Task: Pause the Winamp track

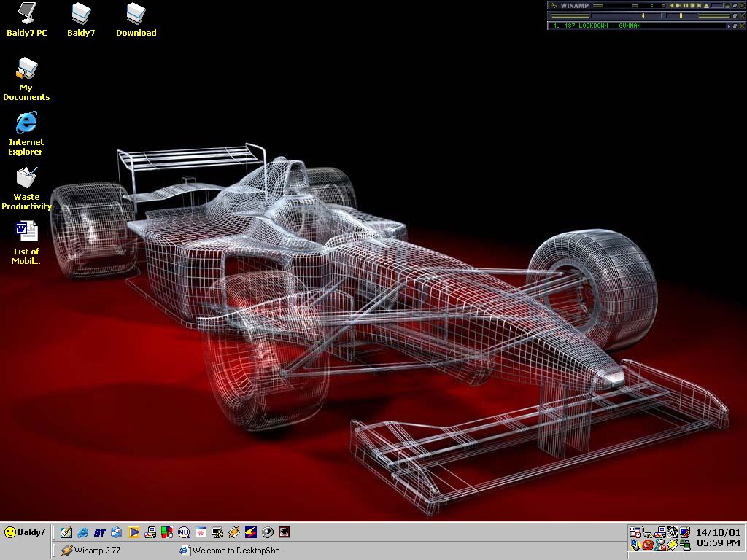Action: tap(685, 5)
